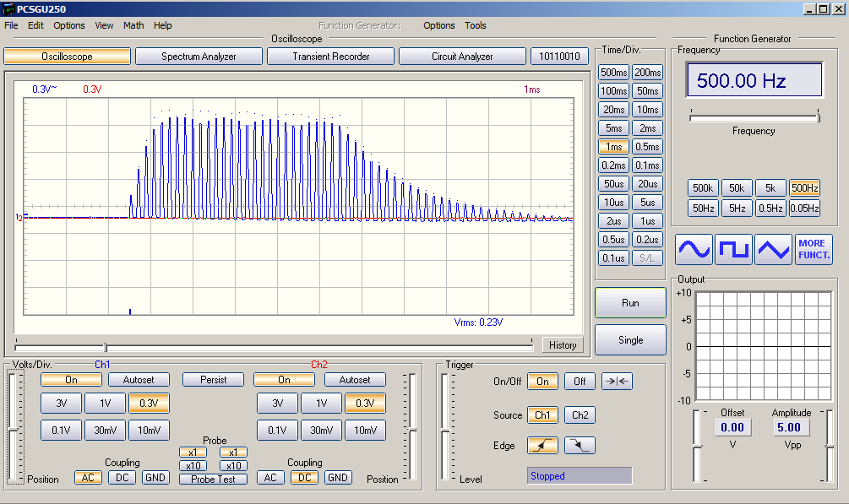
Task: Click the Ch1 Position vertical slider
Action: [14, 428]
